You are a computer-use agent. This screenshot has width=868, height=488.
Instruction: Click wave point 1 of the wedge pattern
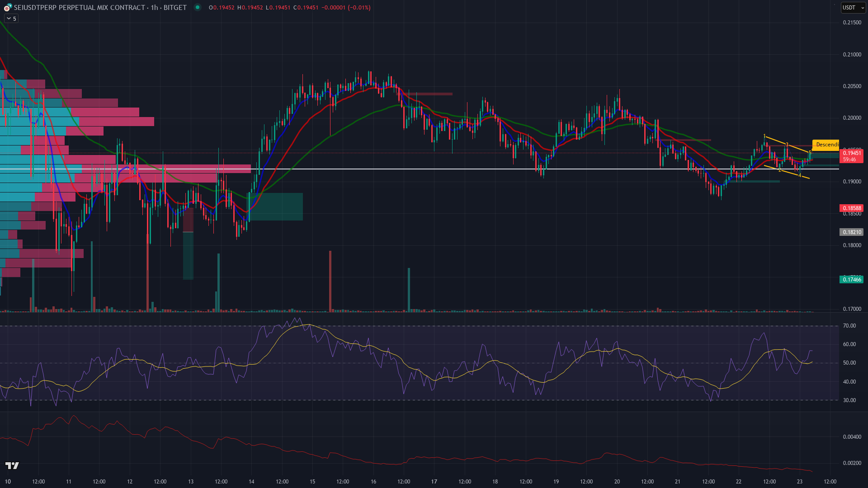pos(764,136)
